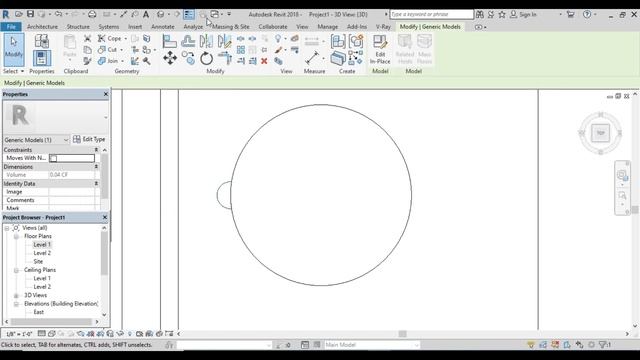This screenshot has height=360, width=640.
Task: Click the Create Assembly icon
Action: 338,41
